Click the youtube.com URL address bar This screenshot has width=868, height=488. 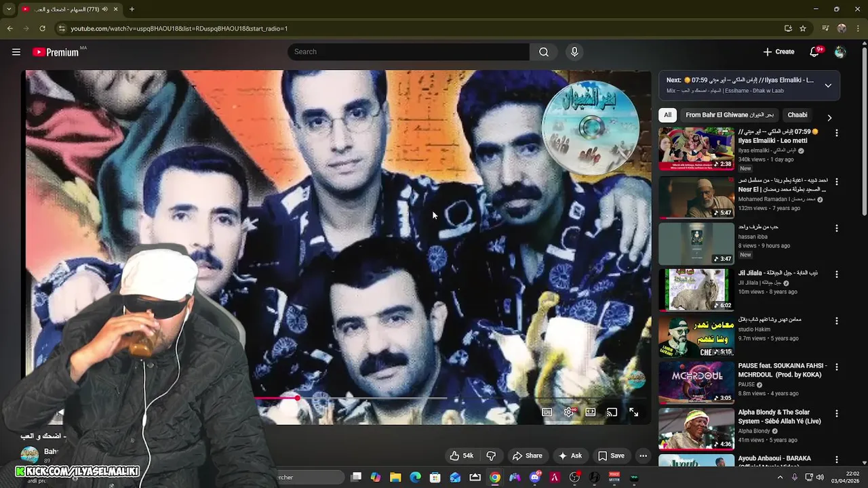179,28
